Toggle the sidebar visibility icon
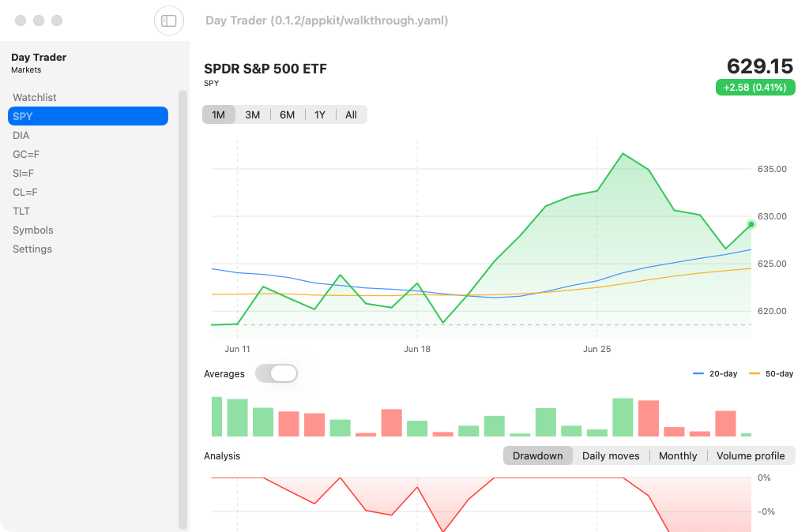The height and width of the screenshot is (532, 809). click(x=169, y=21)
